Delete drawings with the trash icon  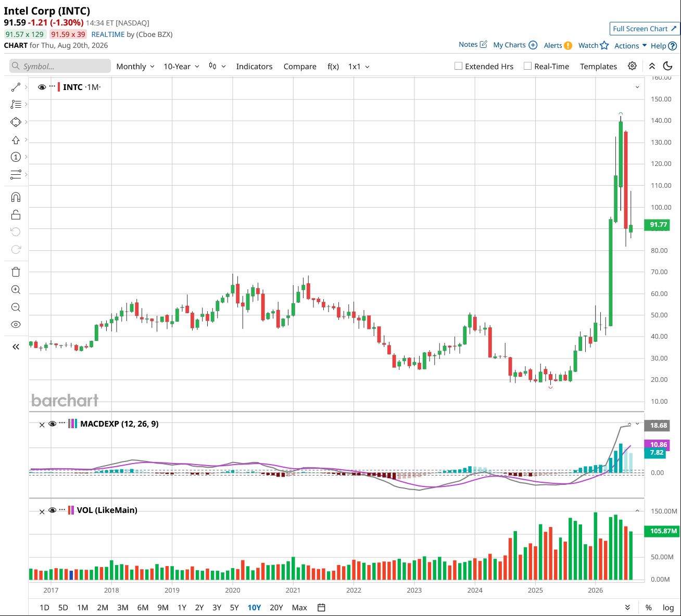coord(16,272)
